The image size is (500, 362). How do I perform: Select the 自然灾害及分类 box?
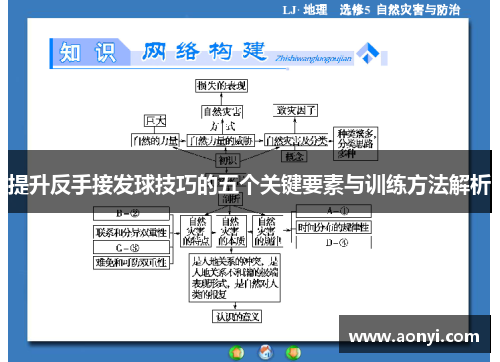pos(296,140)
